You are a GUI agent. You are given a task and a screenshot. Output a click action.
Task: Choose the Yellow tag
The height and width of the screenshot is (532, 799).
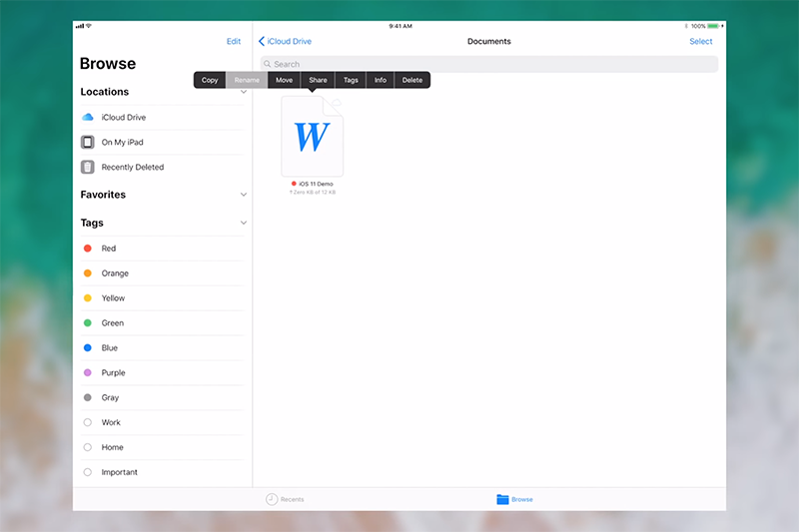coord(162,298)
